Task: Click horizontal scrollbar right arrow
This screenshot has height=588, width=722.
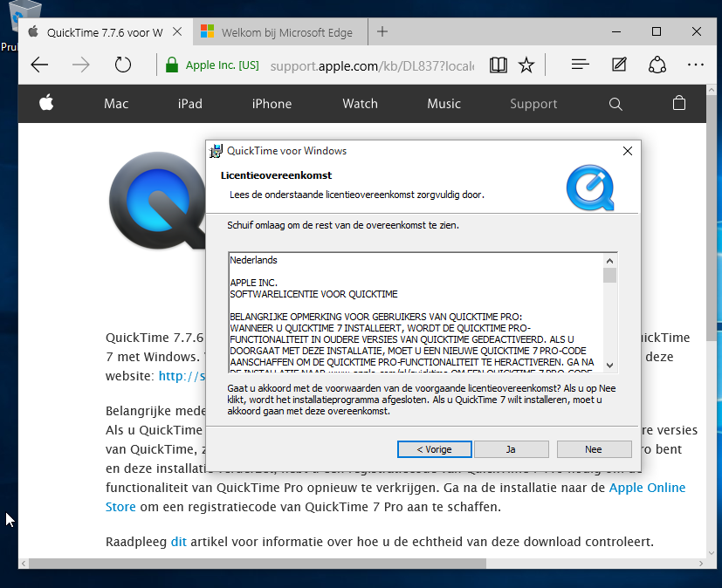Action: point(701,564)
